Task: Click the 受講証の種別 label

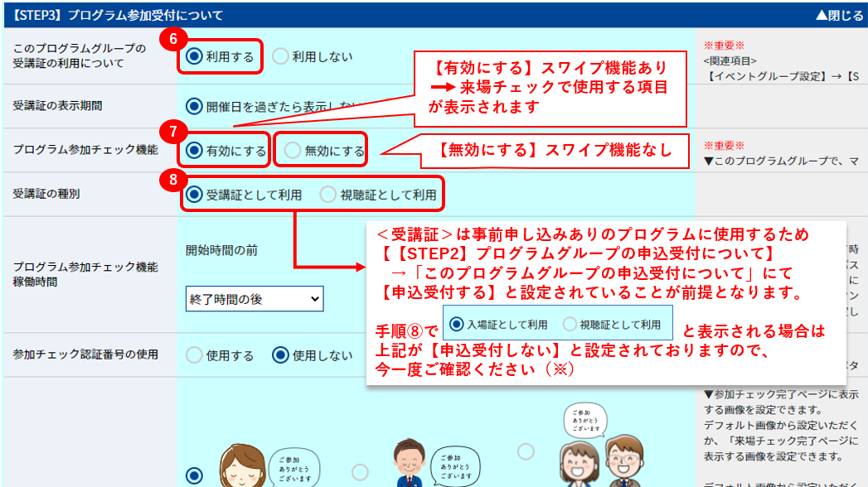Action: click(46, 194)
